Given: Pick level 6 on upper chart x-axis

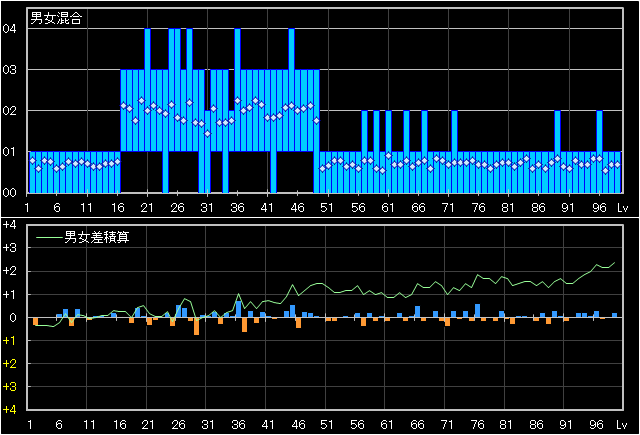Looking at the screenshot, I should coord(57,208).
